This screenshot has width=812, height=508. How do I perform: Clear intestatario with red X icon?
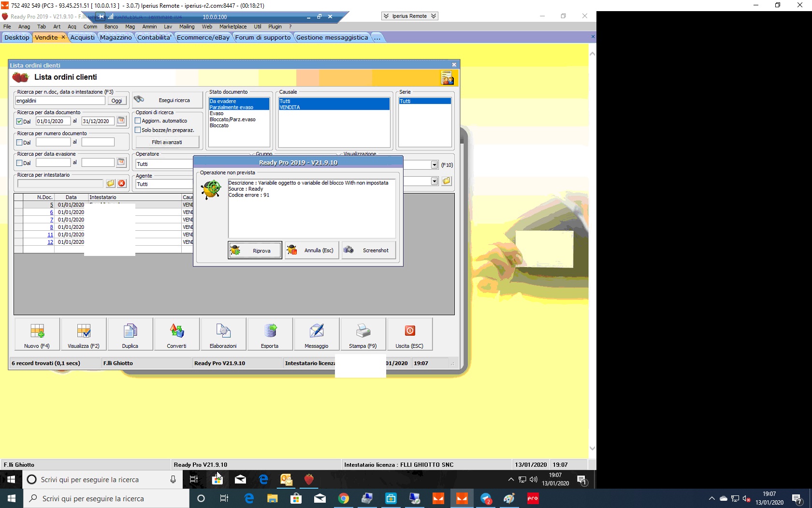pos(122,183)
